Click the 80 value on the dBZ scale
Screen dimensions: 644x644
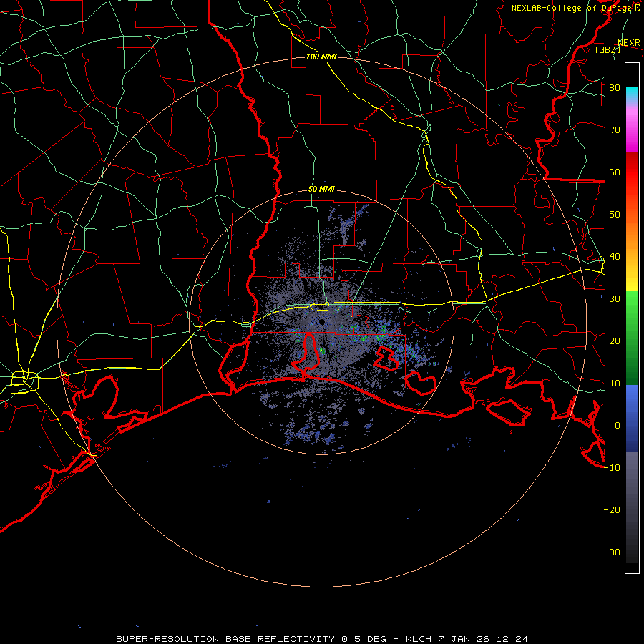click(x=615, y=88)
